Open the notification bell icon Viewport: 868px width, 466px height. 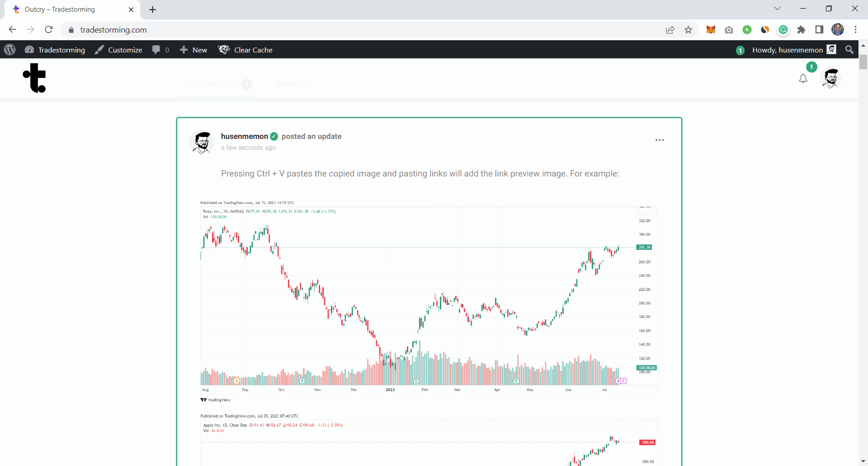(x=803, y=79)
